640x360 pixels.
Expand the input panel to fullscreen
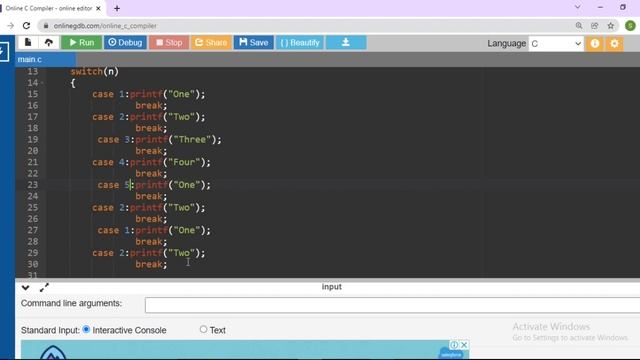click(x=44, y=288)
